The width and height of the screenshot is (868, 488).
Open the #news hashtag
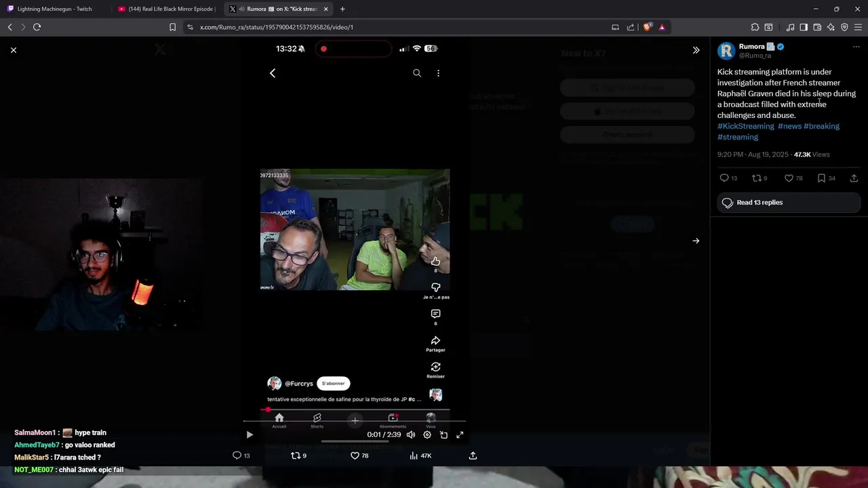[x=789, y=126]
